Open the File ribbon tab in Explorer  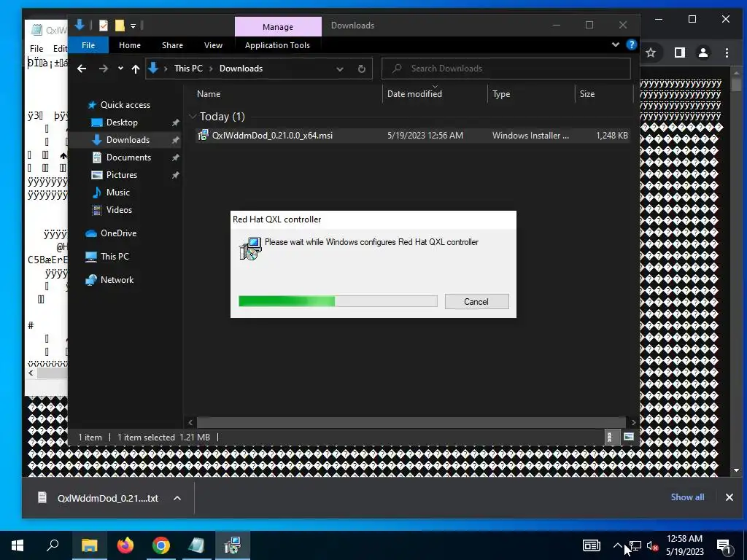point(88,45)
